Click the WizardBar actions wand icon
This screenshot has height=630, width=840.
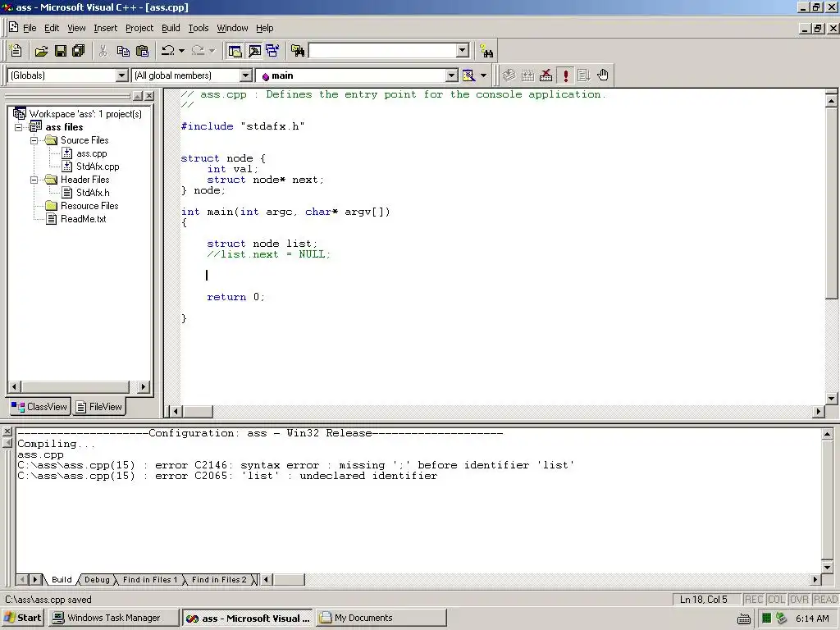[468, 75]
